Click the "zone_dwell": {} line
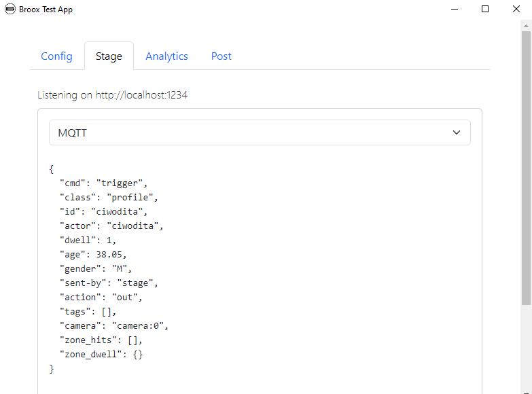The width and height of the screenshot is (532, 394). click(101, 355)
